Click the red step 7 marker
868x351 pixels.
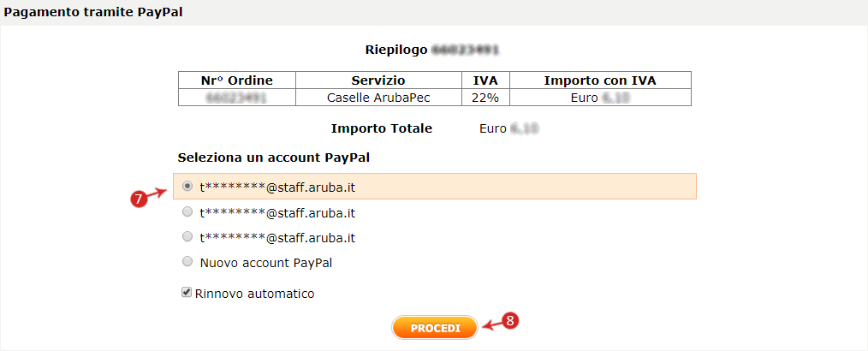point(140,199)
